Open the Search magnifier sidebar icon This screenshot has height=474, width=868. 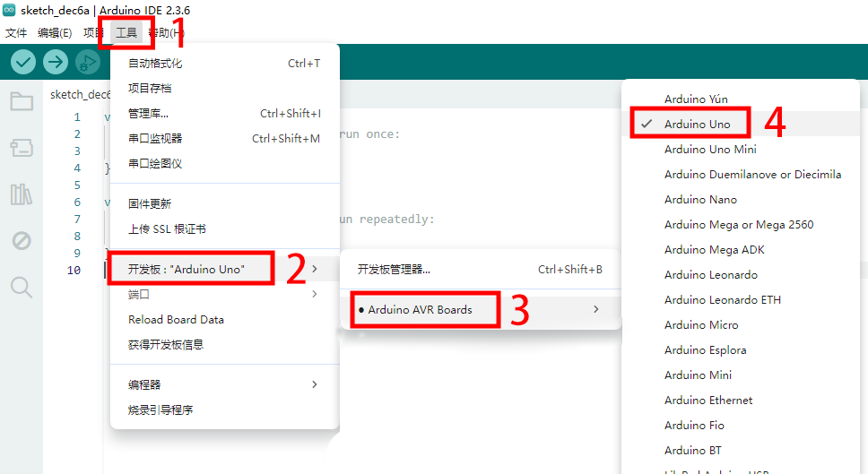(22, 287)
